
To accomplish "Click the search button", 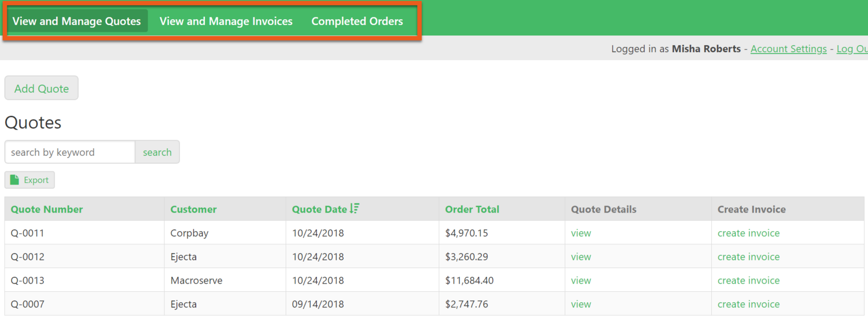I will pos(157,152).
